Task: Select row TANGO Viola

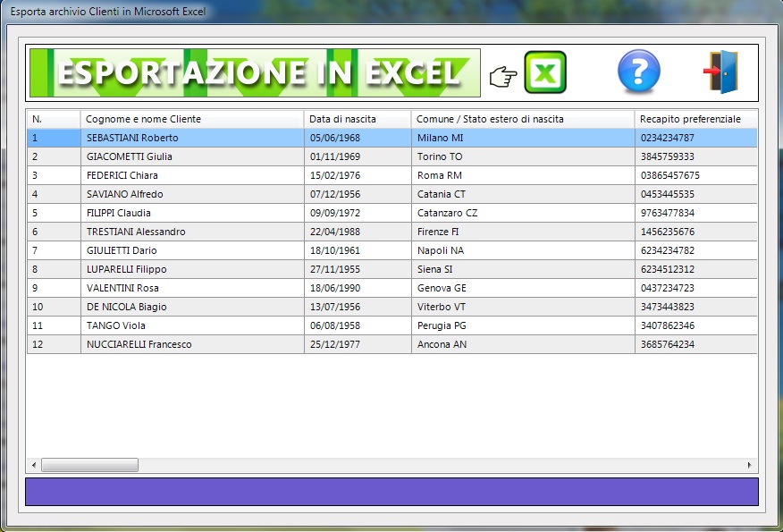Action: point(392,325)
